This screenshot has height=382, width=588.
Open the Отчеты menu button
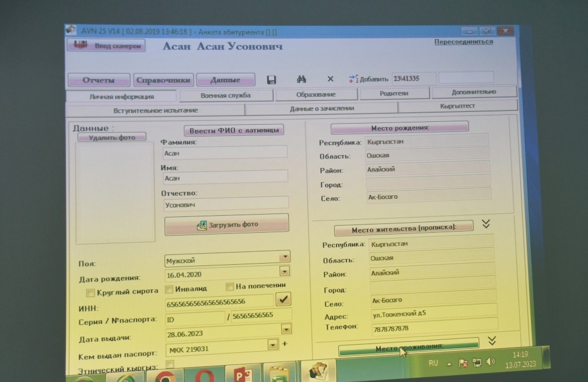click(x=99, y=80)
